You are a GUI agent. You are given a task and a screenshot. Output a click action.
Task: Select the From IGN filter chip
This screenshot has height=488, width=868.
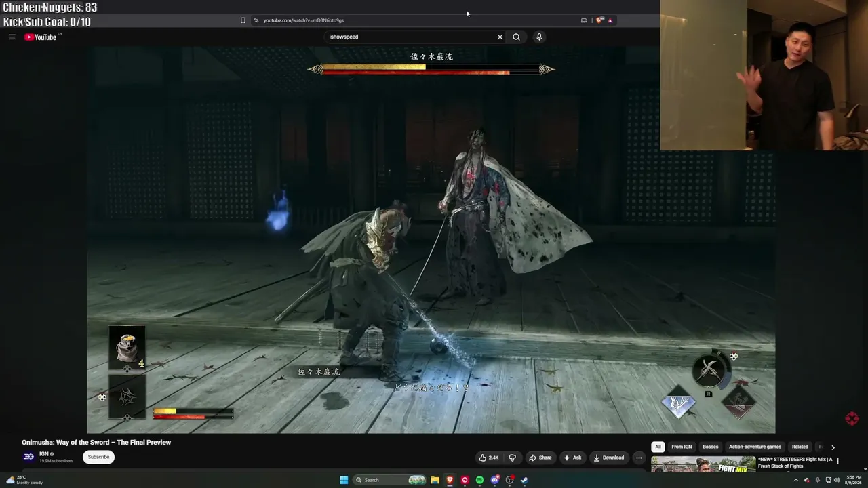(682, 447)
